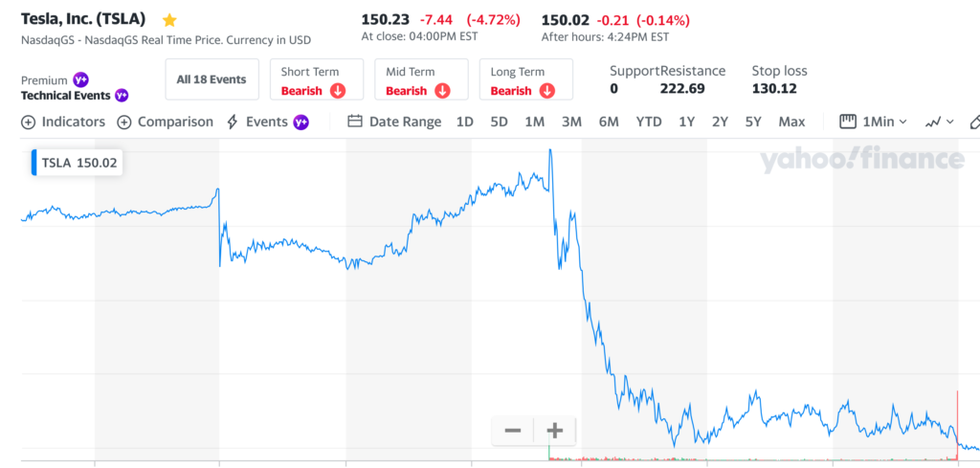This screenshot has height=468, width=980.
Task: Toggle the Mid Term Bearish filter
Action: click(x=421, y=80)
